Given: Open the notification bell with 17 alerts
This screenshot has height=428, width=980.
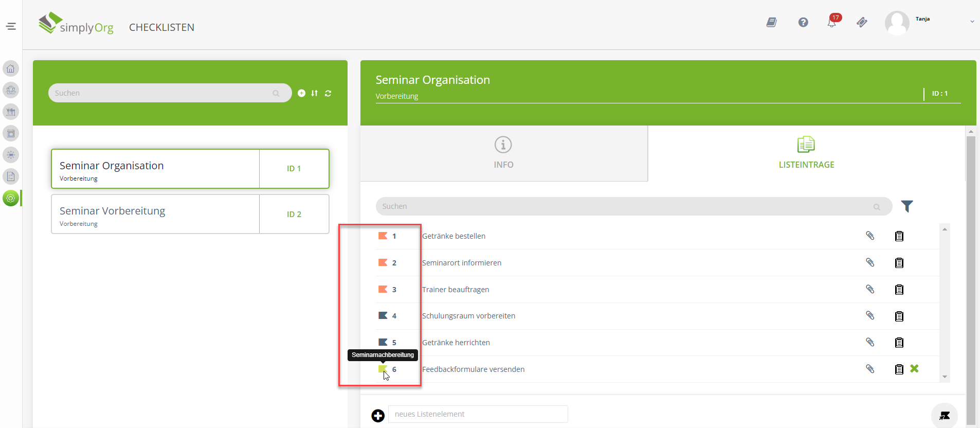Looking at the screenshot, I should tap(831, 22).
